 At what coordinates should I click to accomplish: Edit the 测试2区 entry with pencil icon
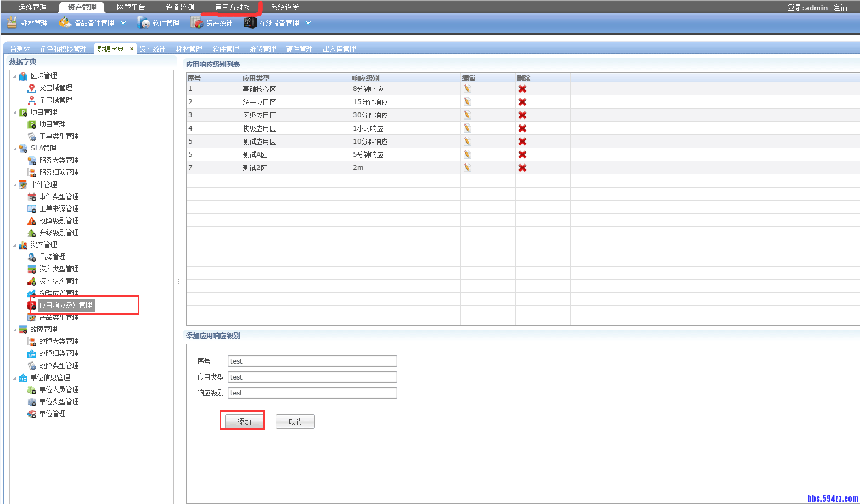(x=467, y=167)
